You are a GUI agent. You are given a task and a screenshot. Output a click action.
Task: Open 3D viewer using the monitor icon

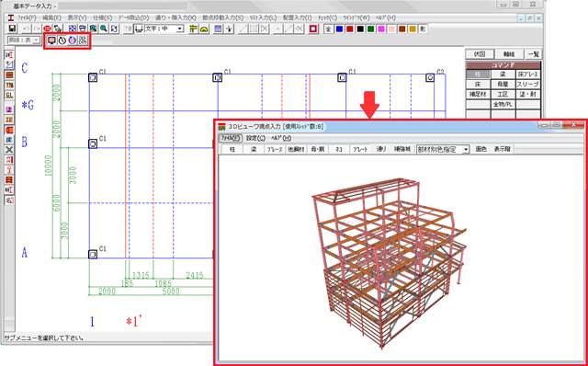[x=51, y=40]
